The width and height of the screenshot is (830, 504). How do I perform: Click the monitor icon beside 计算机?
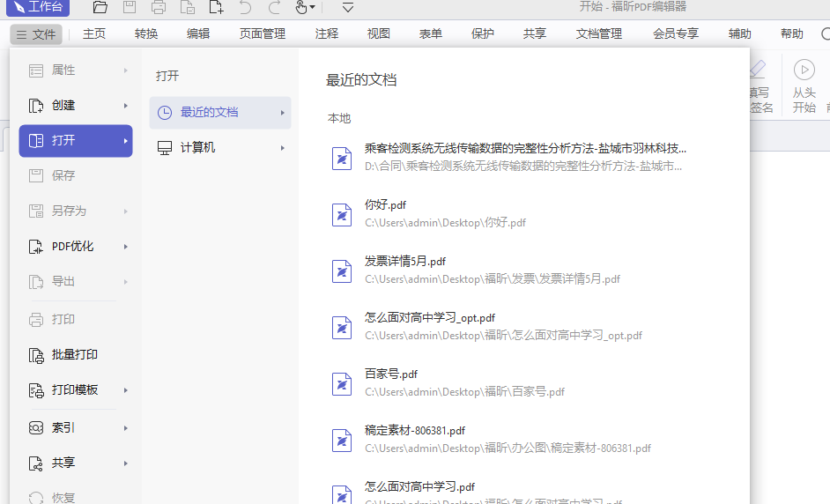click(x=164, y=148)
